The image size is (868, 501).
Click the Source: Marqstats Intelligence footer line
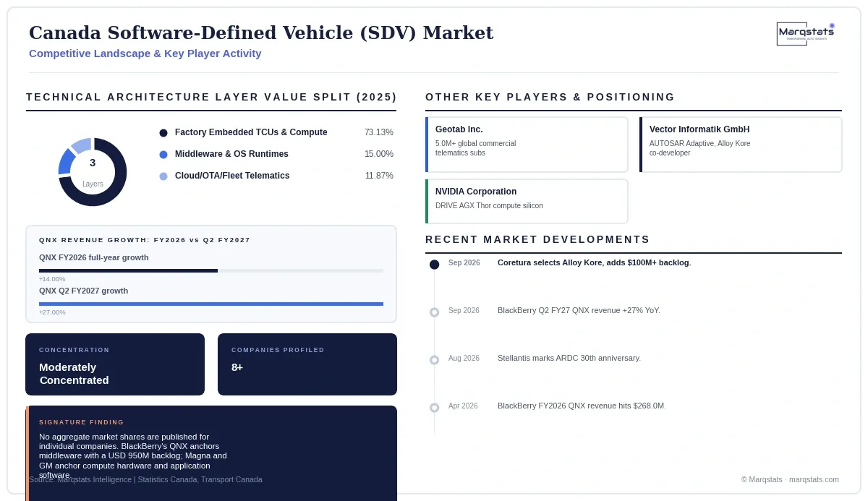click(x=145, y=479)
